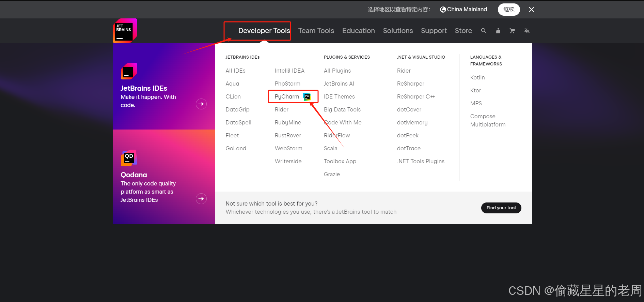
Task: Open the IntelliJ IDEA link
Action: coord(289,71)
